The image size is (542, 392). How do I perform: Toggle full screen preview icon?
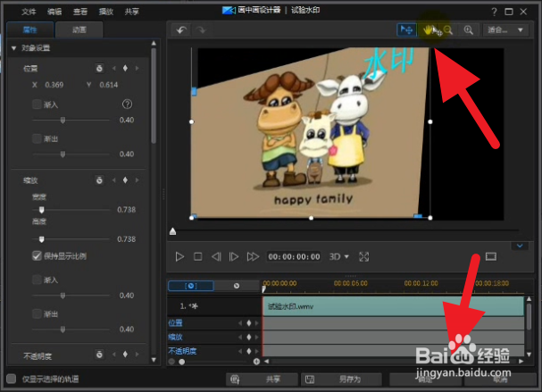click(x=364, y=257)
